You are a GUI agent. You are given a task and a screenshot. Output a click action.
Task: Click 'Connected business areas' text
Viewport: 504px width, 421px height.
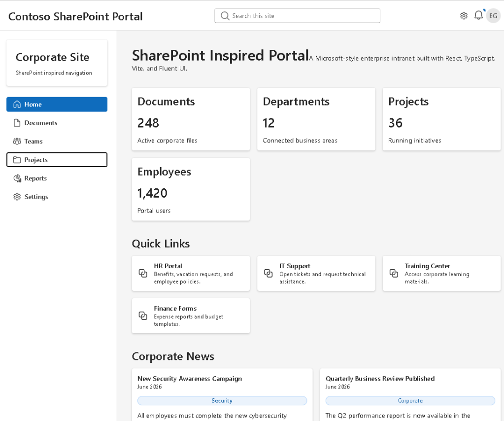tap(300, 140)
